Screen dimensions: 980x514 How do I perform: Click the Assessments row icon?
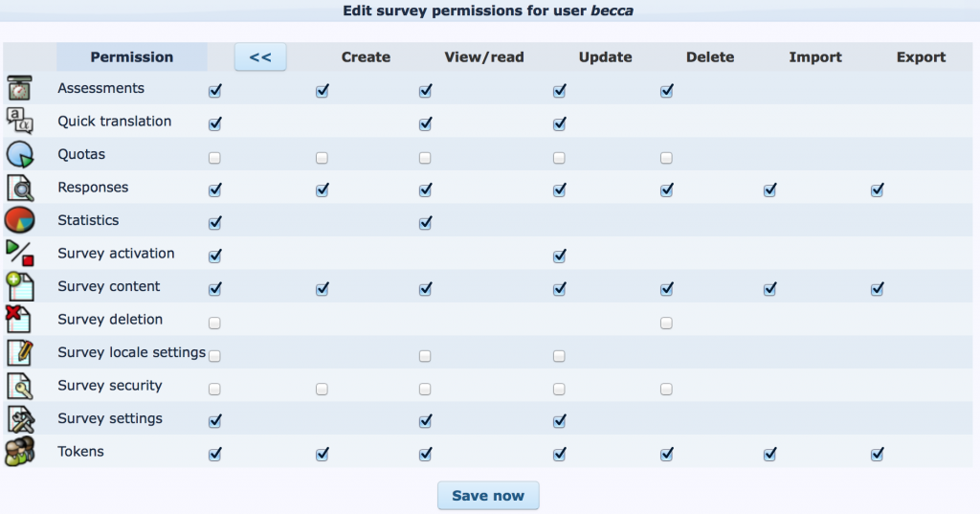pyautogui.click(x=20, y=90)
